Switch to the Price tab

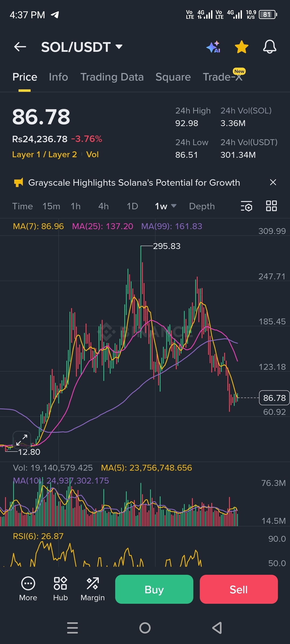[25, 77]
